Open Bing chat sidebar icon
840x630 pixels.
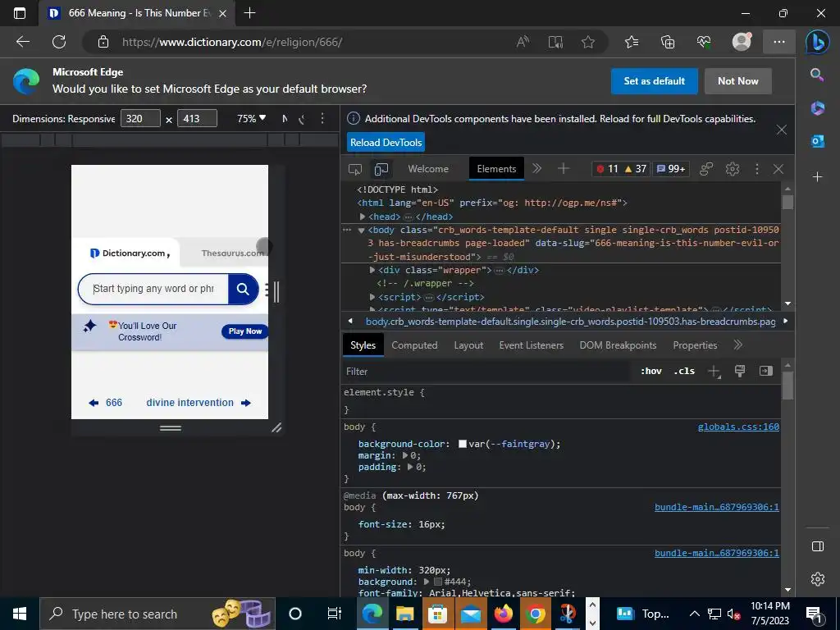click(818, 42)
